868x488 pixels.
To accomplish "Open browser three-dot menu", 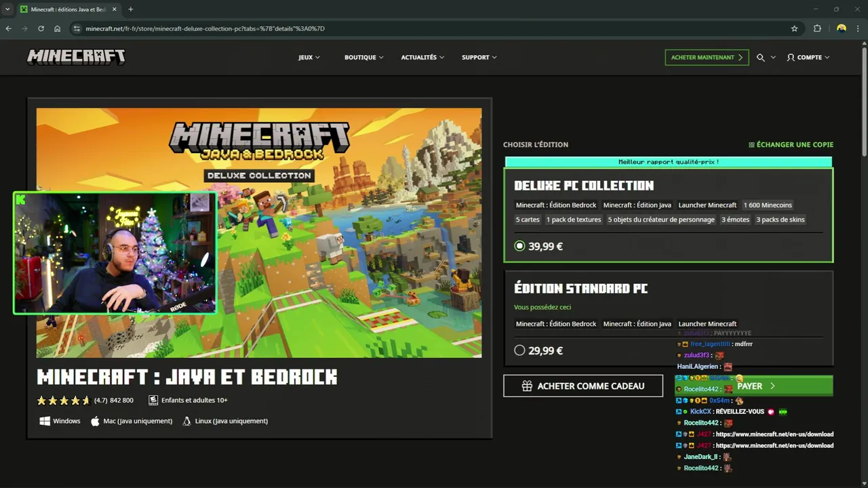I will tap(859, 28).
